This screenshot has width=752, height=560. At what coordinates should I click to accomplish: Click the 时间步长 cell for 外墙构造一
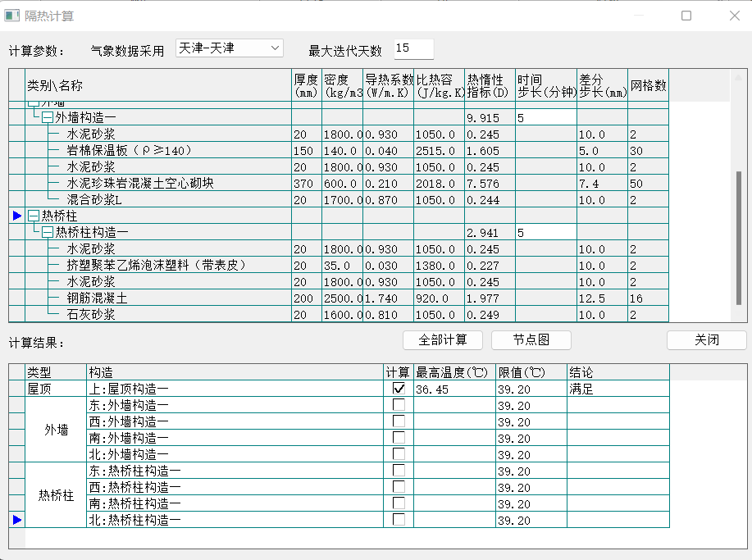pos(545,118)
